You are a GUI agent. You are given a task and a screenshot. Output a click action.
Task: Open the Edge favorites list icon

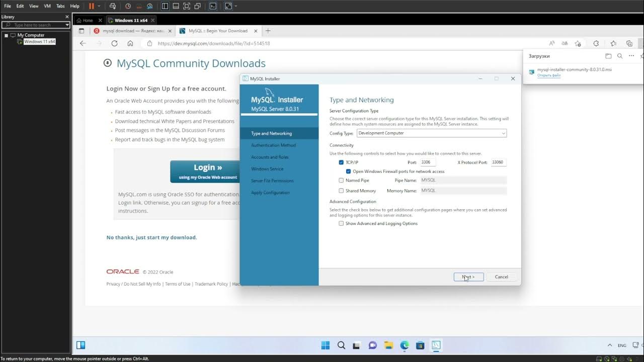(x=613, y=43)
